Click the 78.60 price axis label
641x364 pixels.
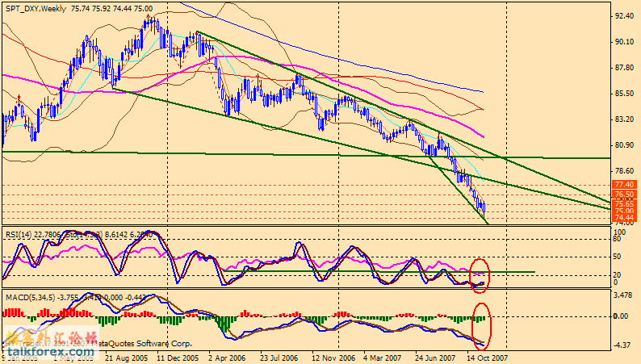pyautogui.click(x=624, y=171)
